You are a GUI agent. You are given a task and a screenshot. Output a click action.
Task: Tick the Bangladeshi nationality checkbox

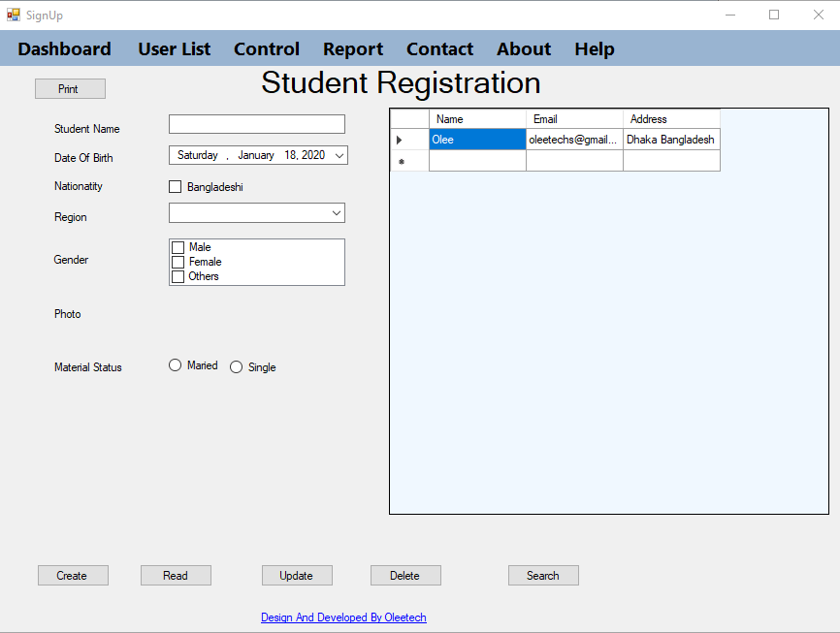pyautogui.click(x=176, y=187)
